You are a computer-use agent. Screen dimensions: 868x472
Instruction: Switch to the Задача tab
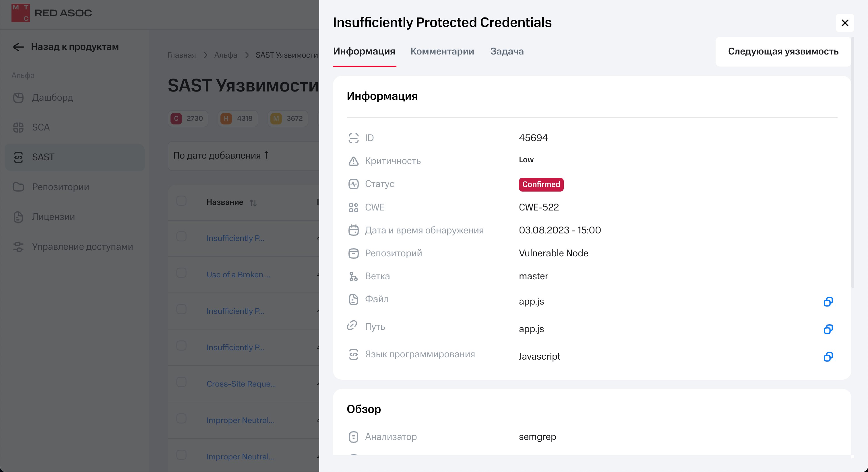tap(506, 51)
